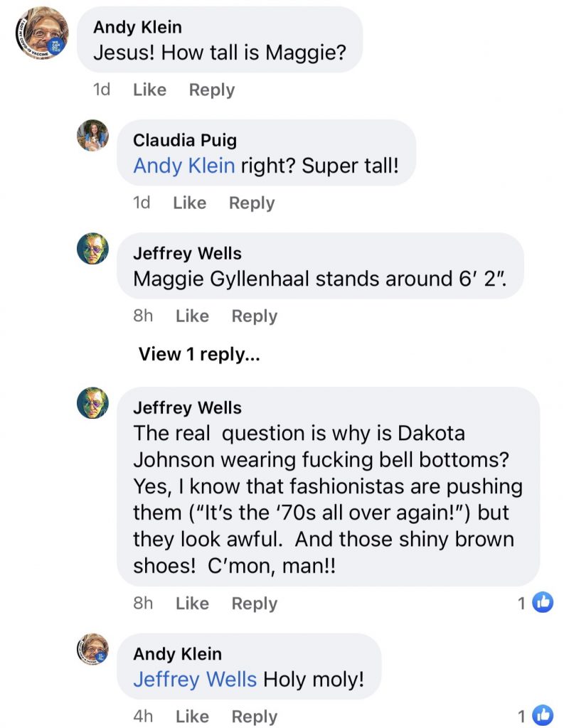Reply to Jeffrey Wells' 6' 2" comment
The height and width of the screenshot is (728, 569).
[254, 316]
